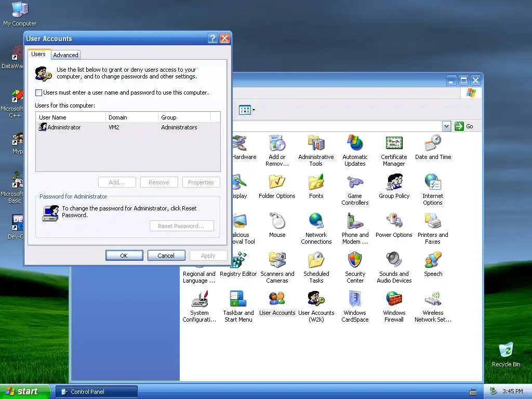Maximize the Control Panel window
The height and width of the screenshot is (399, 532).
coord(463,81)
